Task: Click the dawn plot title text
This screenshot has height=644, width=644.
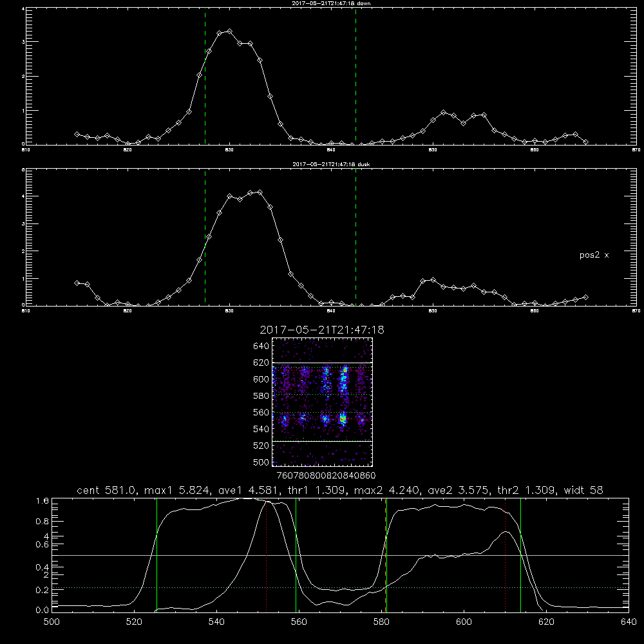Action: (331, 3)
